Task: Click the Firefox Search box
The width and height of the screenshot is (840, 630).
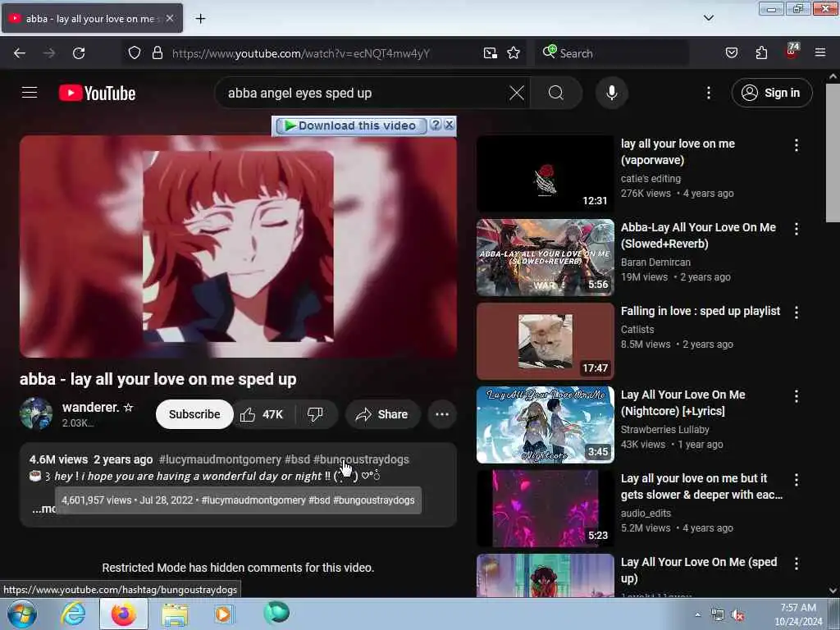Action: coord(610,53)
